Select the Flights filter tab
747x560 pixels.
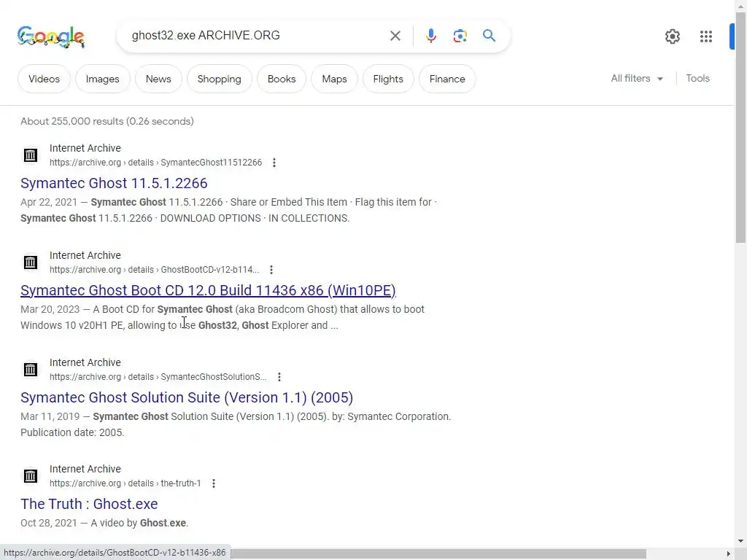(x=388, y=79)
